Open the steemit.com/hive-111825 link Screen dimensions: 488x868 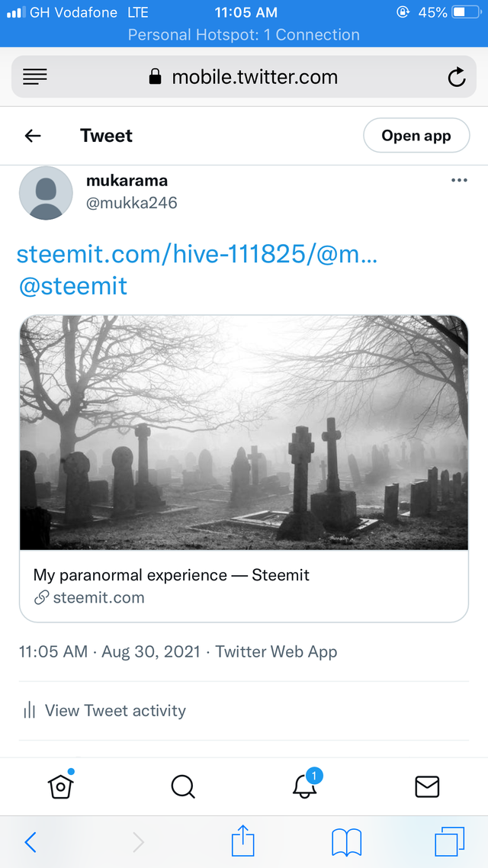coord(197,255)
